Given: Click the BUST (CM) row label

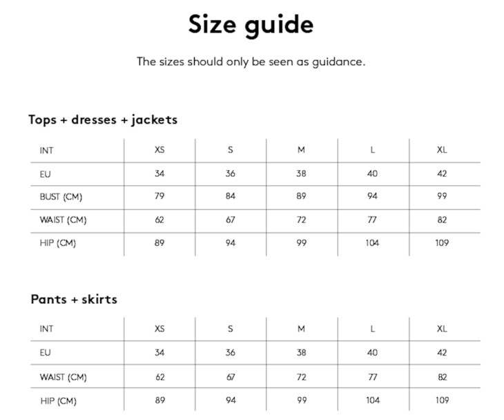Looking at the screenshot, I should (61, 197).
